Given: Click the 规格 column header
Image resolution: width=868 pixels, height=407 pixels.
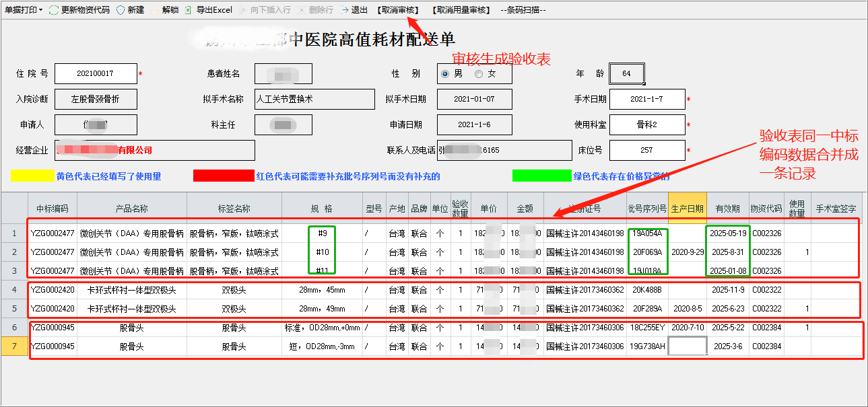Looking at the screenshot, I should tap(322, 209).
